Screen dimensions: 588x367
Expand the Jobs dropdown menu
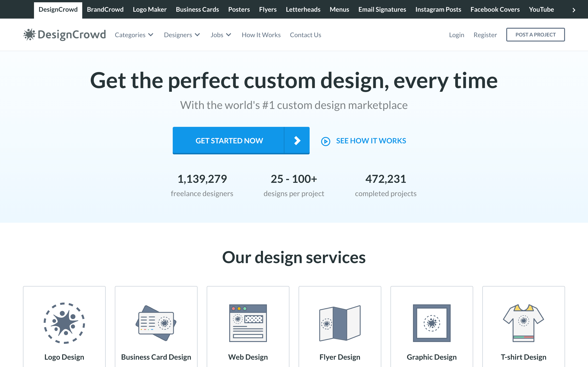point(220,35)
